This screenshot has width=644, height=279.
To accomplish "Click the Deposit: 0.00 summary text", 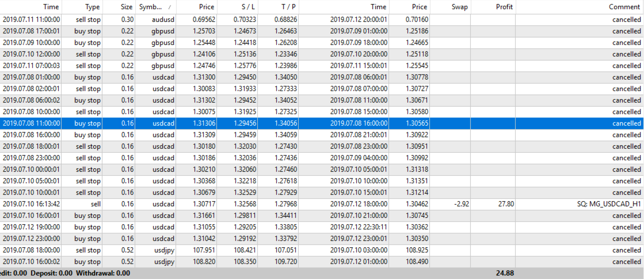I will 52,273.
